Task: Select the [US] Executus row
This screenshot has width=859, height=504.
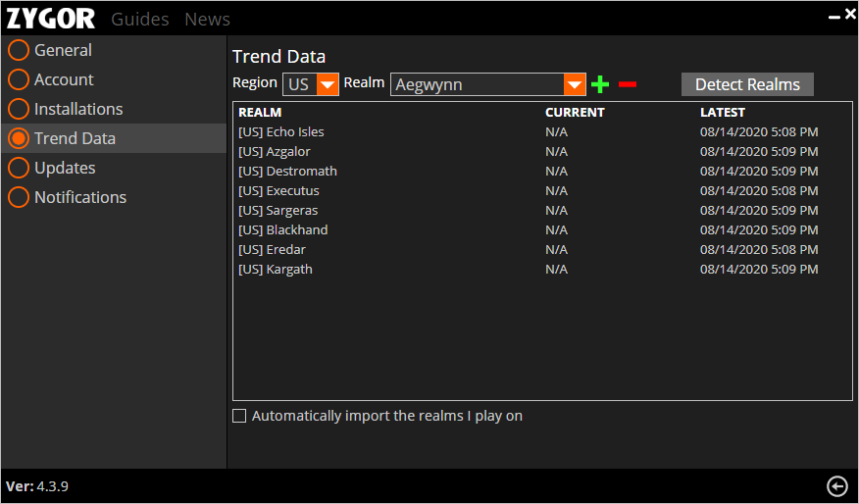Action: pyautogui.click(x=542, y=191)
